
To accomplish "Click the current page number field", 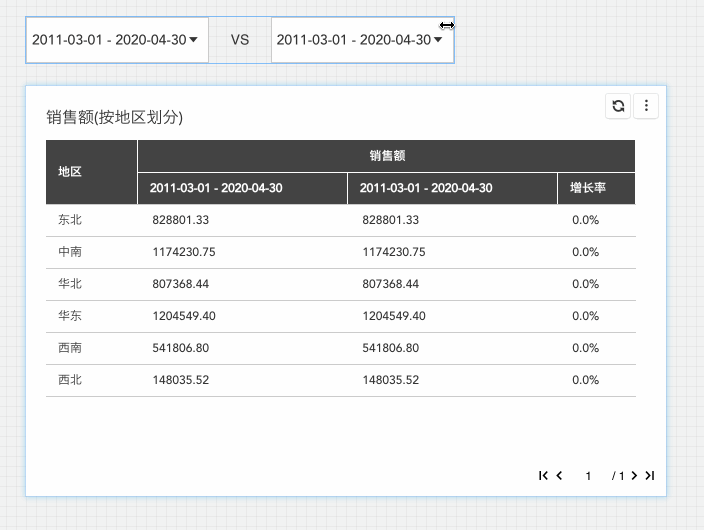I will tap(588, 476).
